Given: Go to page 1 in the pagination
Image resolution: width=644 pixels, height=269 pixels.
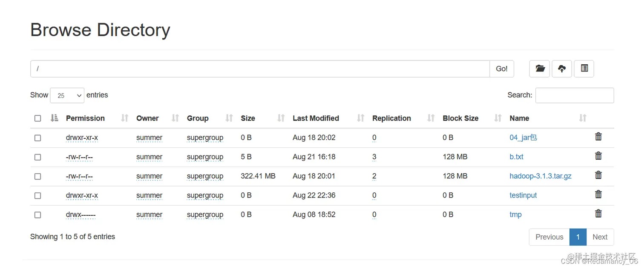Looking at the screenshot, I should (x=578, y=237).
